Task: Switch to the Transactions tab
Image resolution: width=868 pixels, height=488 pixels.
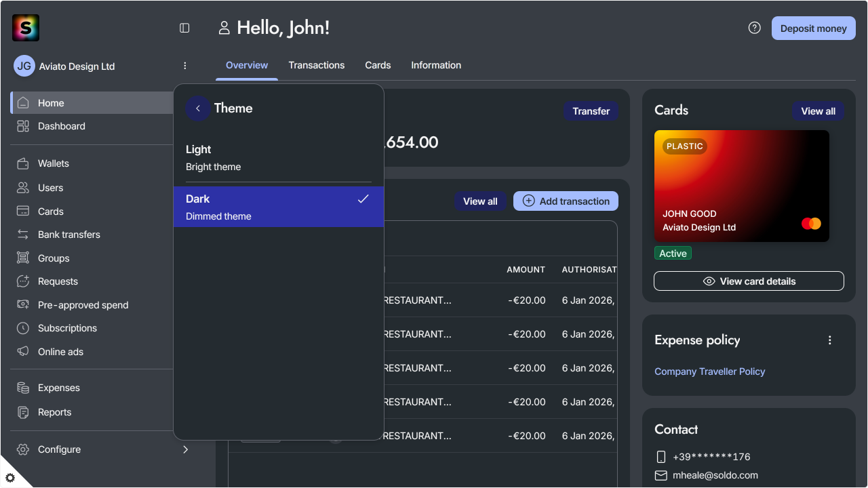Action: (x=317, y=65)
